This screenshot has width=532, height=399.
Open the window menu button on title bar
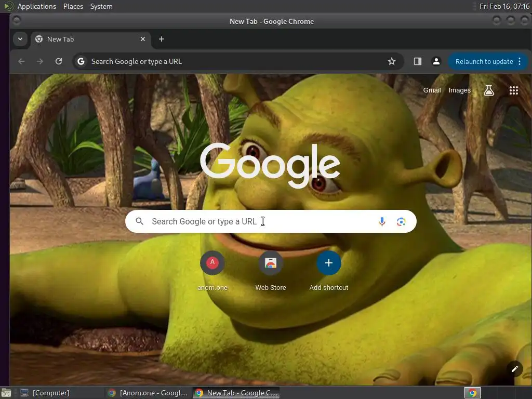[16, 21]
